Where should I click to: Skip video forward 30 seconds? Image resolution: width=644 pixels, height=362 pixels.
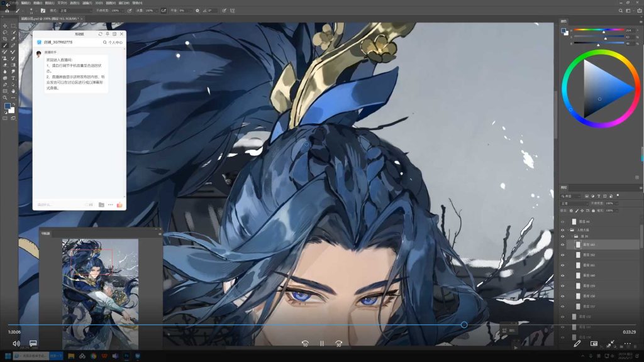click(x=338, y=344)
